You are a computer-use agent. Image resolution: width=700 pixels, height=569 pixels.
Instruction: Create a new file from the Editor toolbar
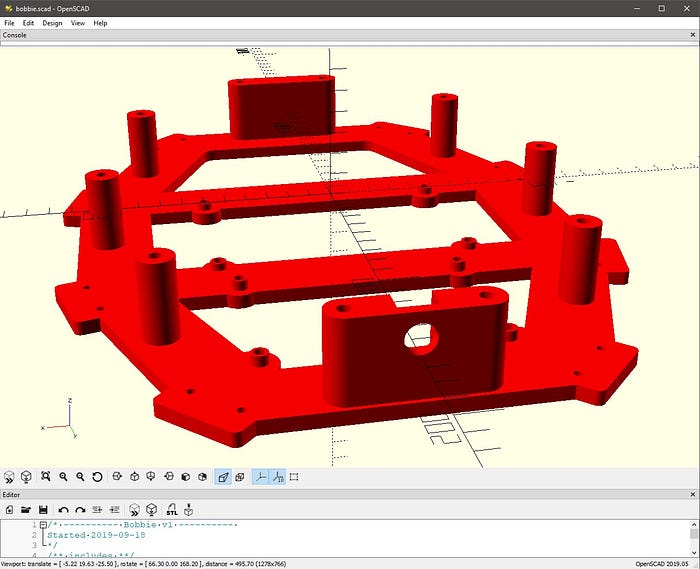coord(9,510)
